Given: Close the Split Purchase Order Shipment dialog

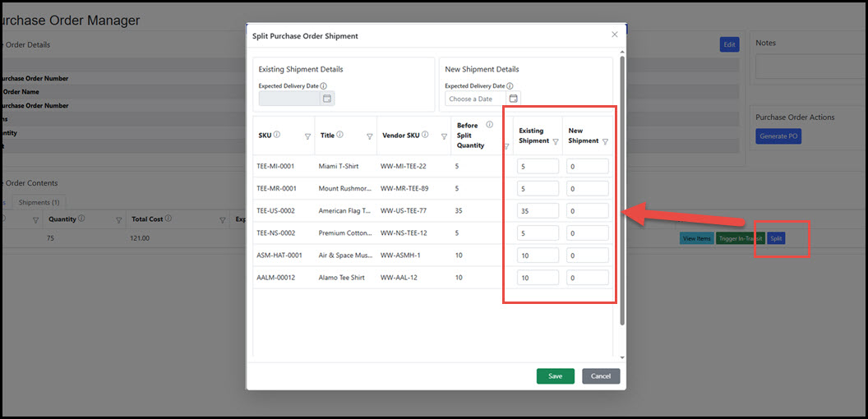Looking at the screenshot, I should pyautogui.click(x=614, y=35).
